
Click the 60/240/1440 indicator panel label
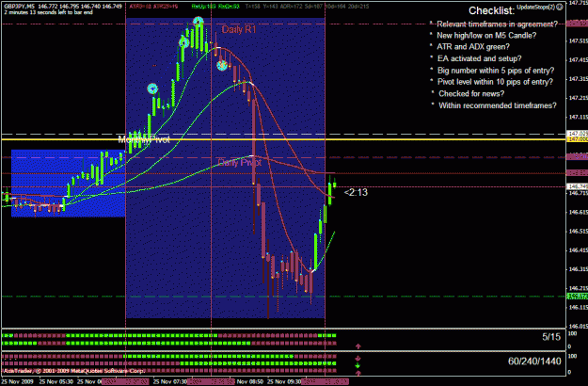coord(534,362)
